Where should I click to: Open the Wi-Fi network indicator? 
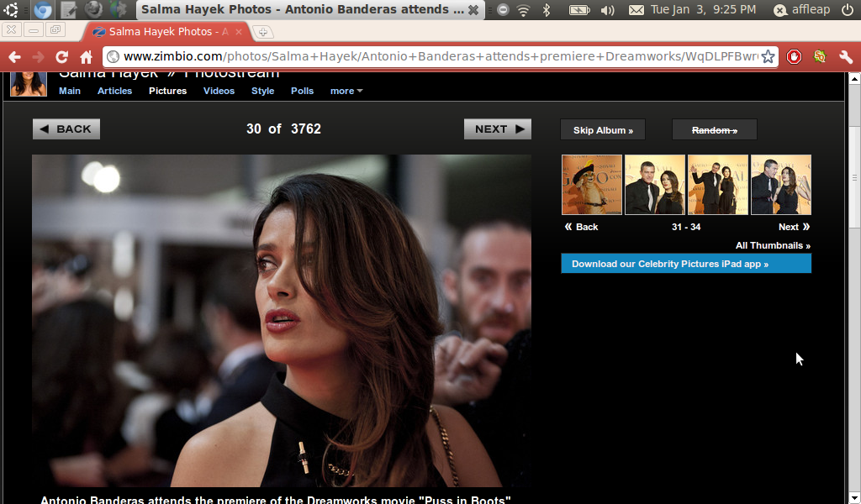[x=523, y=10]
